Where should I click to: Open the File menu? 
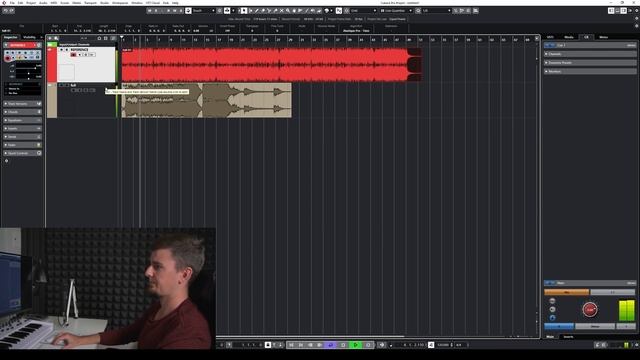(12, 3)
